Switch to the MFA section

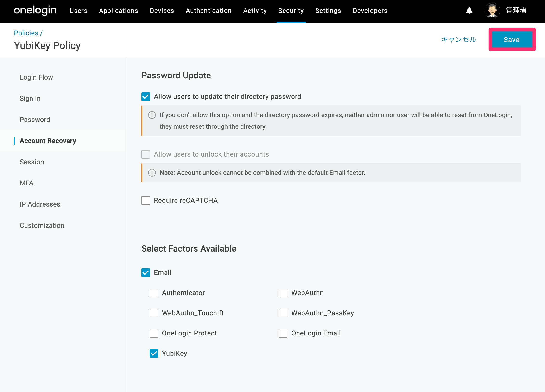pyautogui.click(x=26, y=183)
